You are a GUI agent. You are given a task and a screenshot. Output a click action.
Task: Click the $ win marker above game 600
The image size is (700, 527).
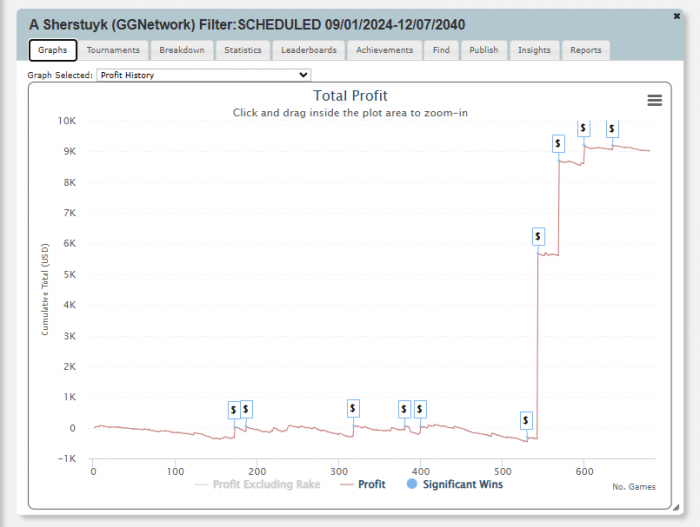[583, 128]
